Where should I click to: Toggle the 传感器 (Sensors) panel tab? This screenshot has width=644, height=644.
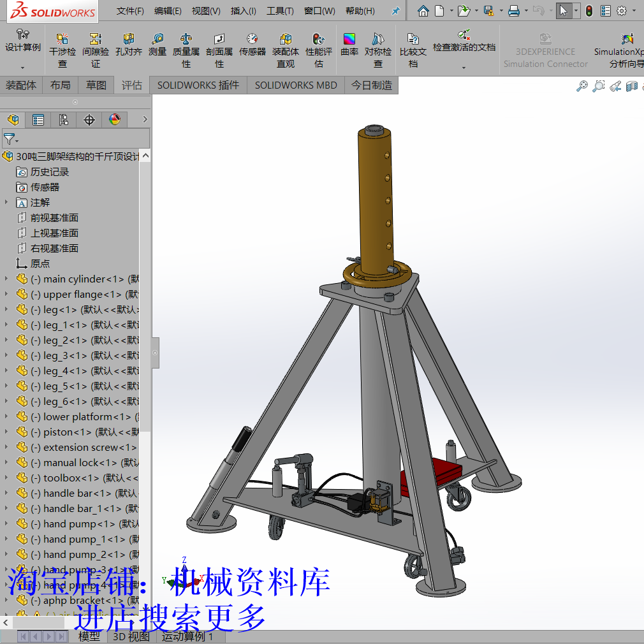50,187
